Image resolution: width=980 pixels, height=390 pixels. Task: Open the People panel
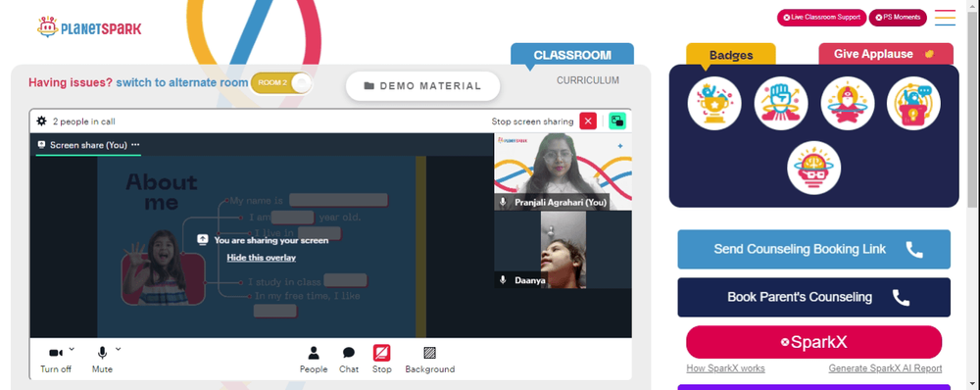(314, 360)
